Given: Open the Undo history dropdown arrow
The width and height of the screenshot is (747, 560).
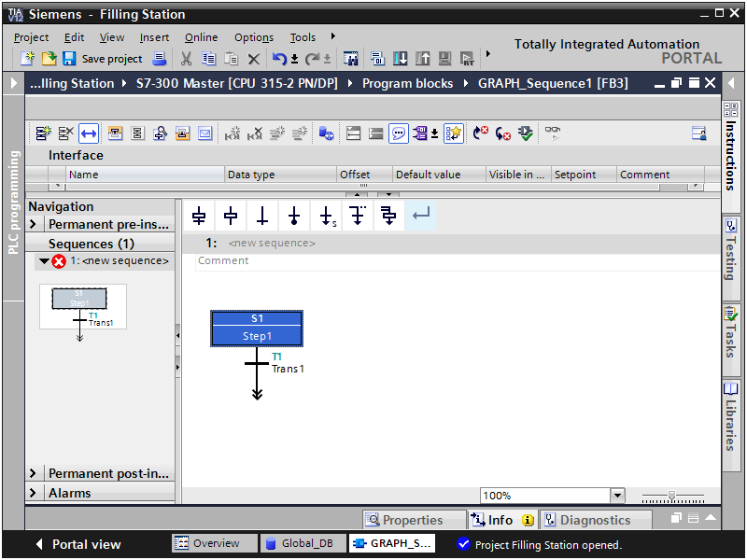Looking at the screenshot, I should (294, 59).
